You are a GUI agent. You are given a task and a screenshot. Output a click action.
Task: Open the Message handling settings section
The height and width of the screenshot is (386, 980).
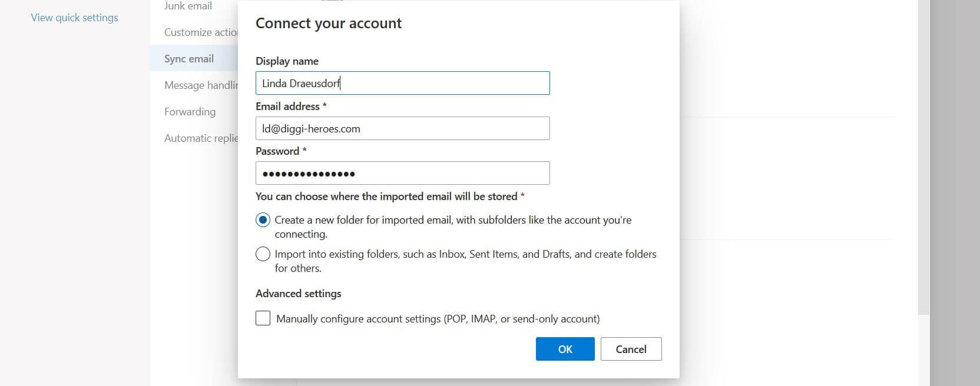pos(201,85)
